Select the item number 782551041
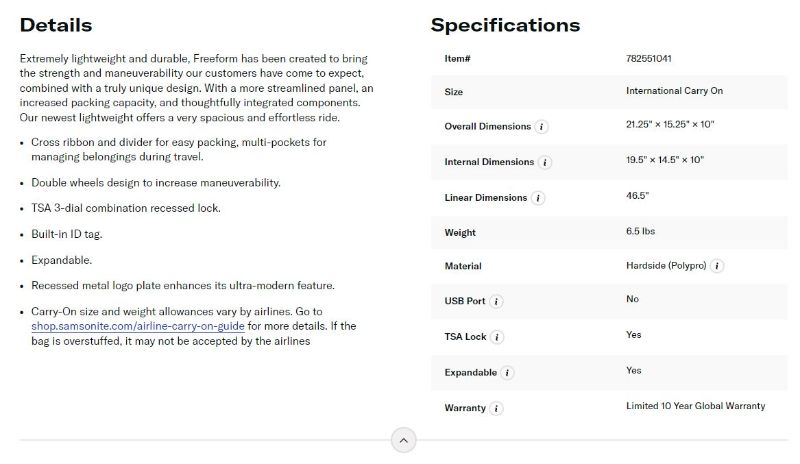 [648, 58]
